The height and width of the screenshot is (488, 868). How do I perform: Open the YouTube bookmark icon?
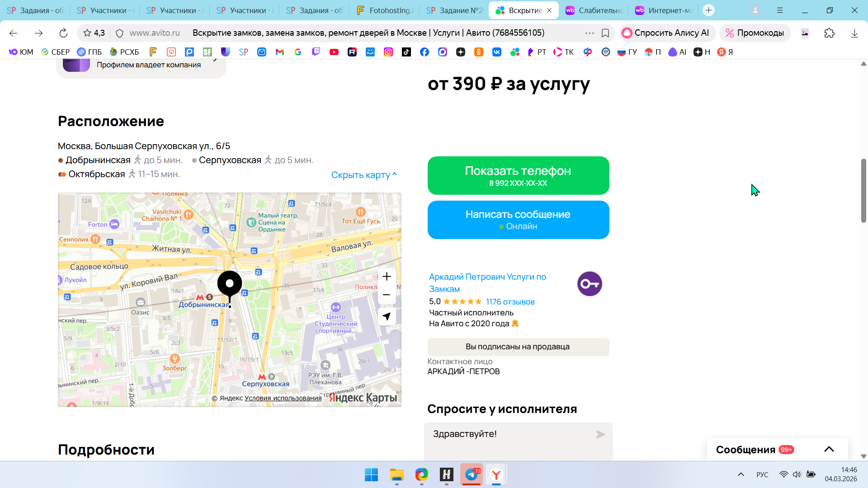[334, 52]
